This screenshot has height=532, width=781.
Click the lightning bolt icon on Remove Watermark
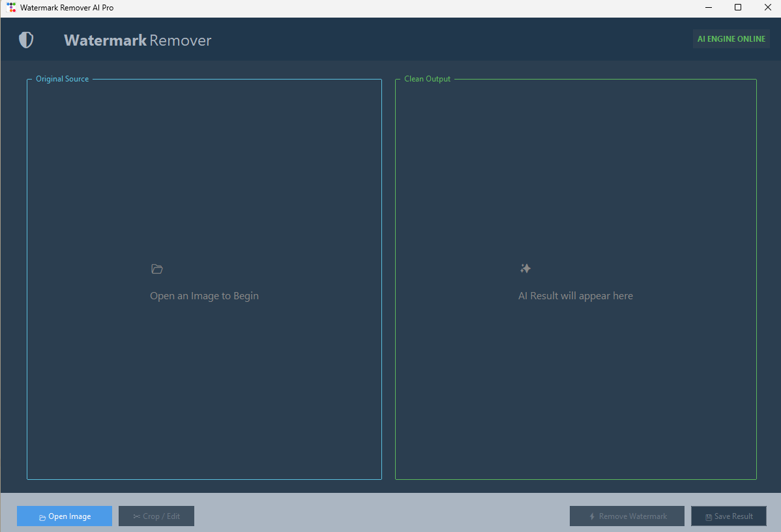pos(592,516)
